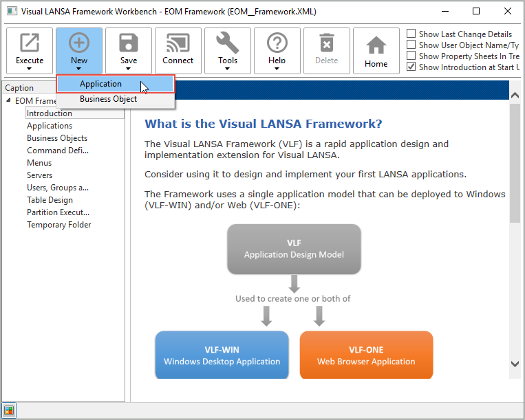Screen dimensions: 525x420
Task: Select Users, Groups tree item
Action: pos(58,188)
